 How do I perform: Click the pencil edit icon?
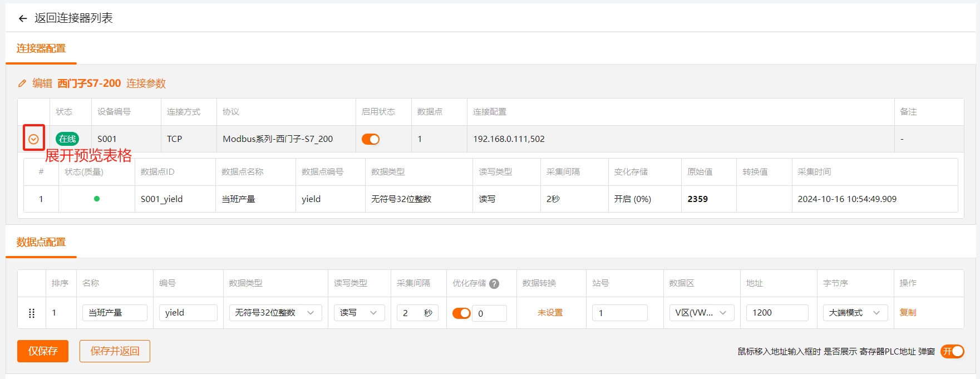pos(22,83)
